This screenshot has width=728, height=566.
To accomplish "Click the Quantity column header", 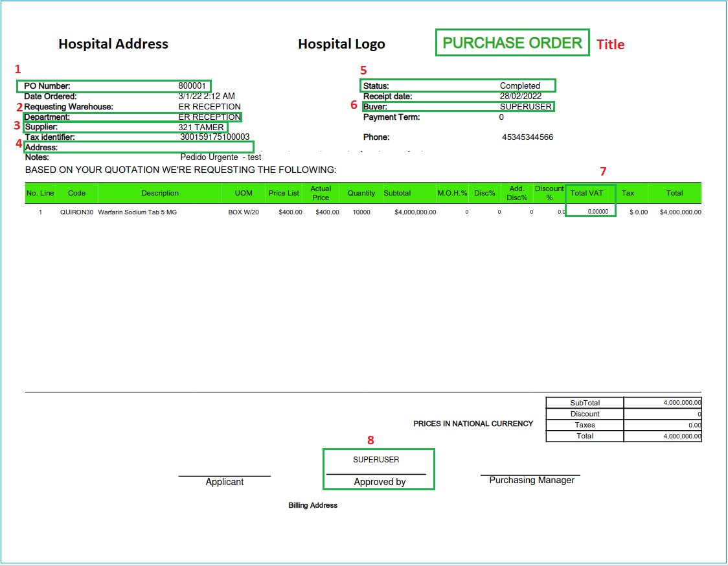I will pyautogui.click(x=361, y=192).
